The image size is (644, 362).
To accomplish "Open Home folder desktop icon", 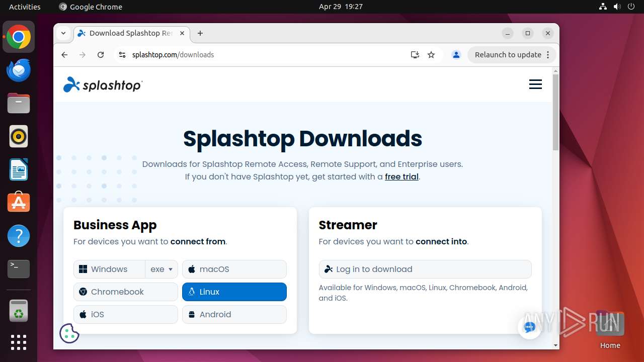I will click(x=610, y=329).
